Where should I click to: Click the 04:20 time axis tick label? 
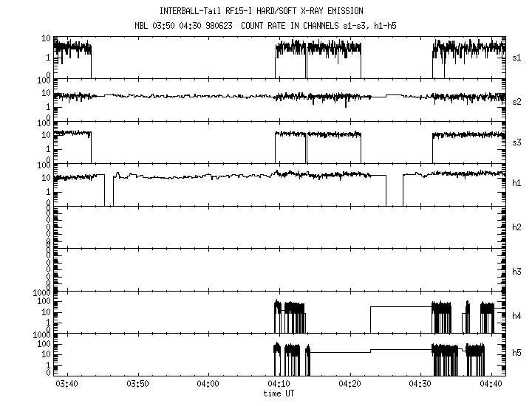point(350,385)
